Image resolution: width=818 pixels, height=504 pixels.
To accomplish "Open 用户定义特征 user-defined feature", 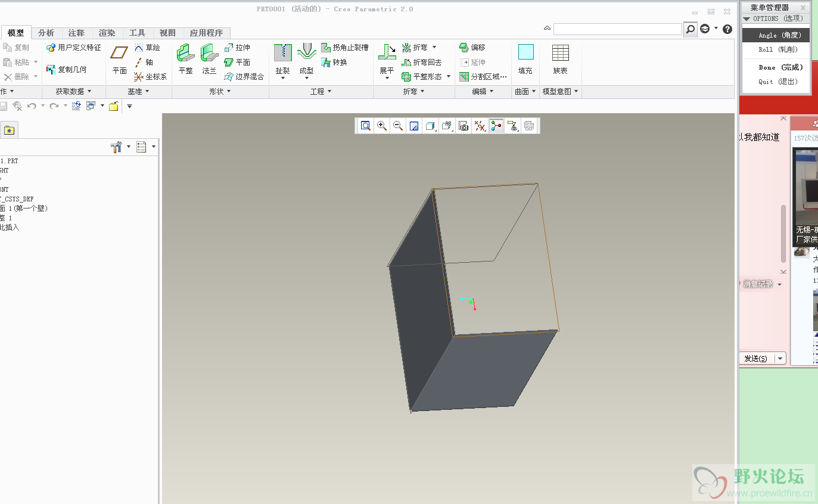I will (x=73, y=48).
